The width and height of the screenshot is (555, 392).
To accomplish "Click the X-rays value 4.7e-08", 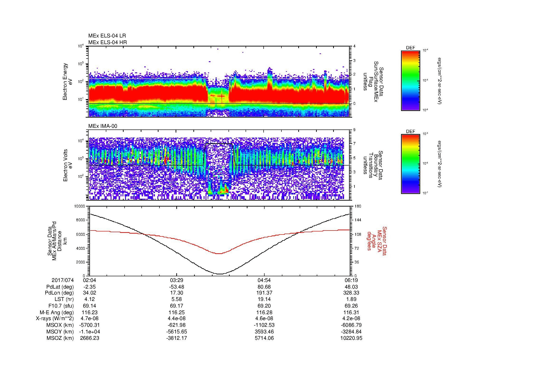I will coord(90,318).
